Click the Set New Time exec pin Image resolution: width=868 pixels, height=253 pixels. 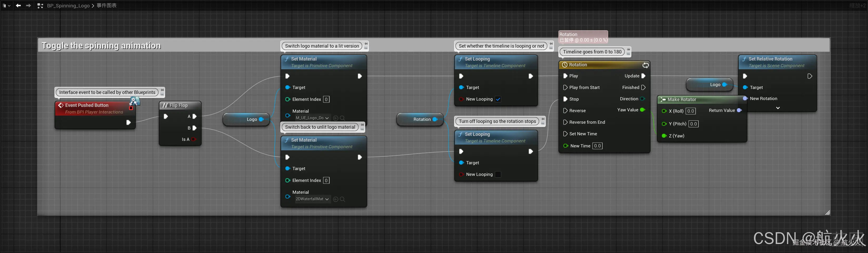point(566,134)
